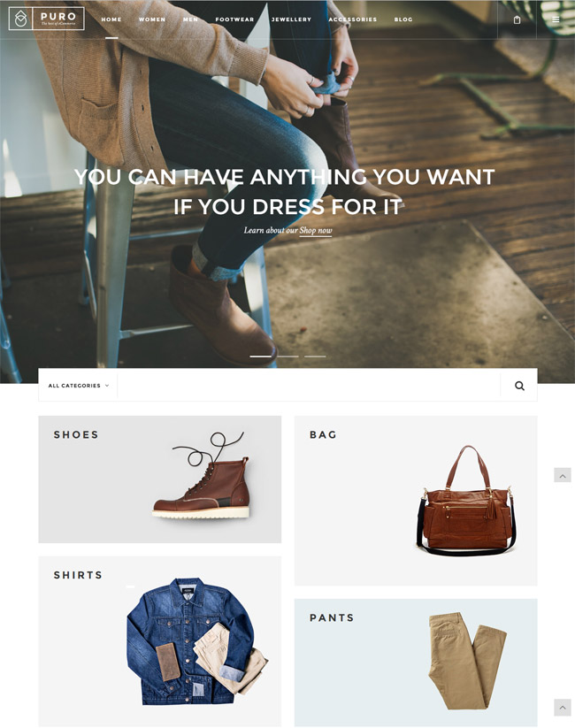The width and height of the screenshot is (575, 728).
Task: Click the lower scroll-to-top arrow button
Action: pyautogui.click(x=563, y=707)
